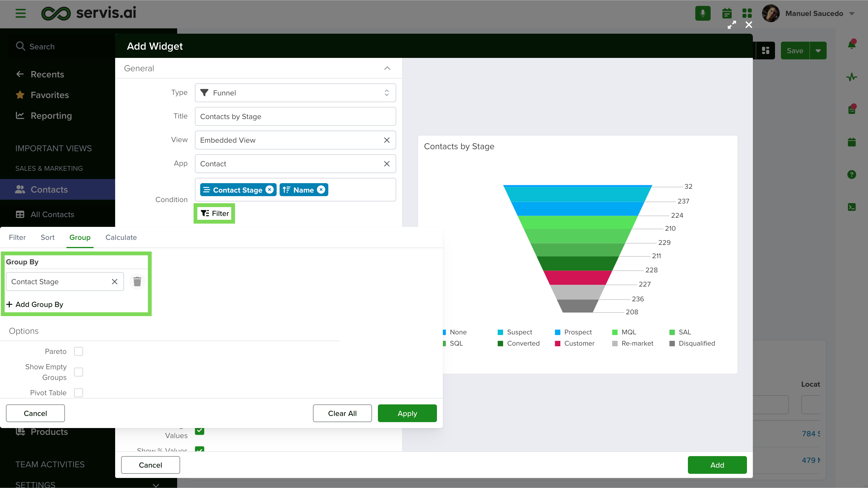Screen dimensions: 868x488
Task: Open the calendar icon in top bar
Action: tap(727, 14)
